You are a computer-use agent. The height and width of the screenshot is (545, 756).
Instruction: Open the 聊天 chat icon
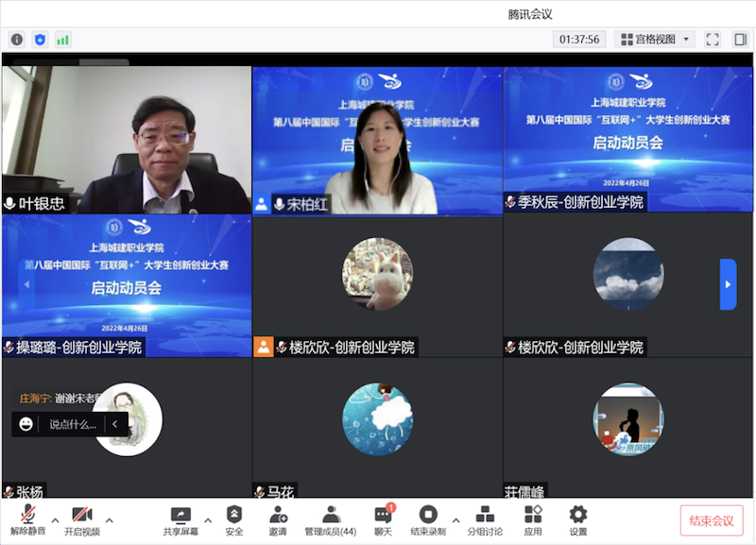click(383, 520)
